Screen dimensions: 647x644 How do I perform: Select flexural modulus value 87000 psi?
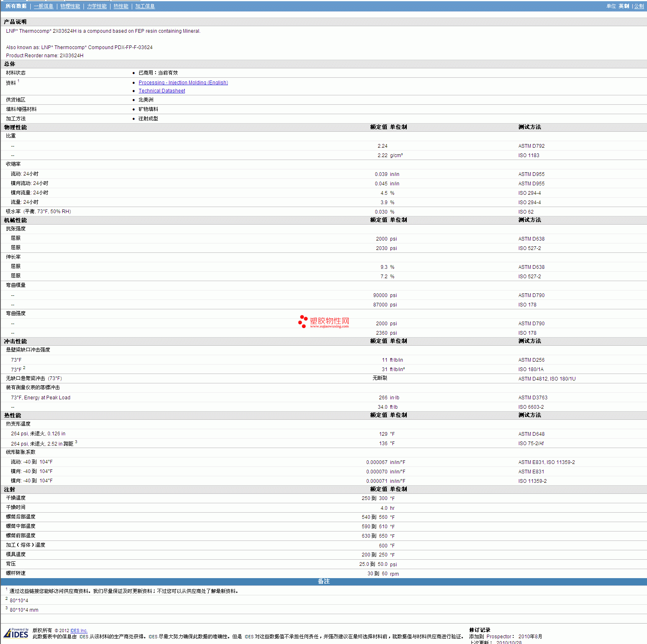(x=385, y=305)
